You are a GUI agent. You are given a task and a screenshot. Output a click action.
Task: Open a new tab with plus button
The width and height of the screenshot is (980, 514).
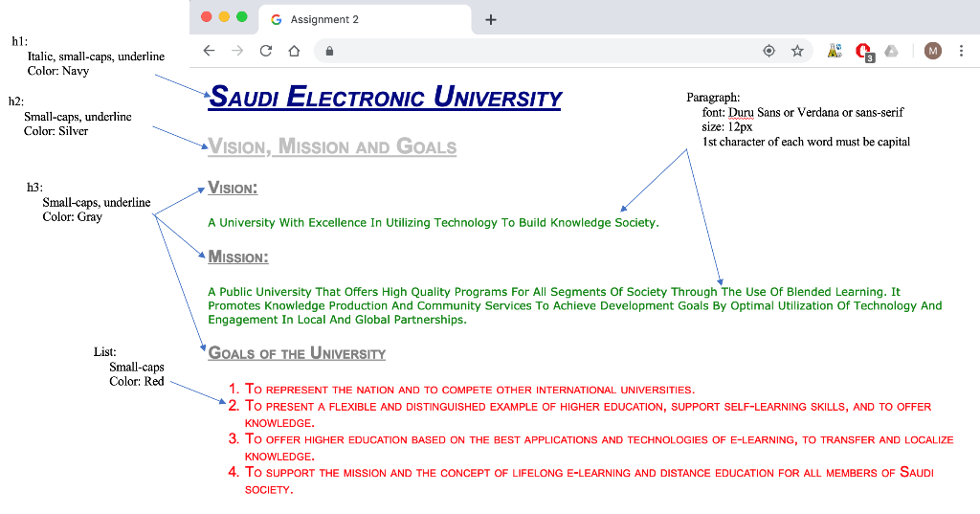[491, 20]
